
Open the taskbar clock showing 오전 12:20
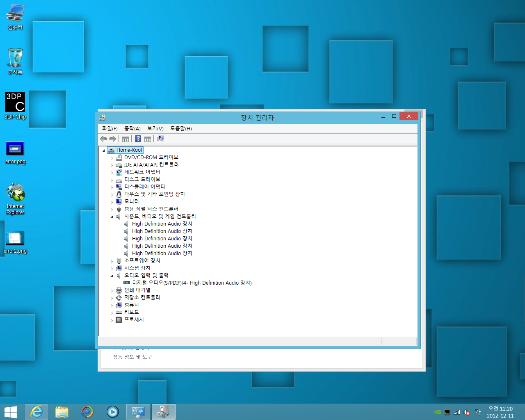tap(500, 412)
